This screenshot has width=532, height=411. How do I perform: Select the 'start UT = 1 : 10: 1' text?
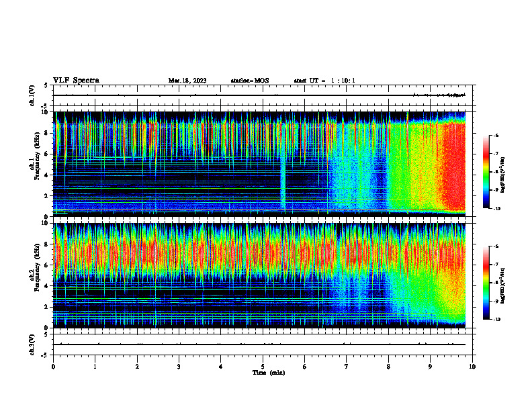324,81
